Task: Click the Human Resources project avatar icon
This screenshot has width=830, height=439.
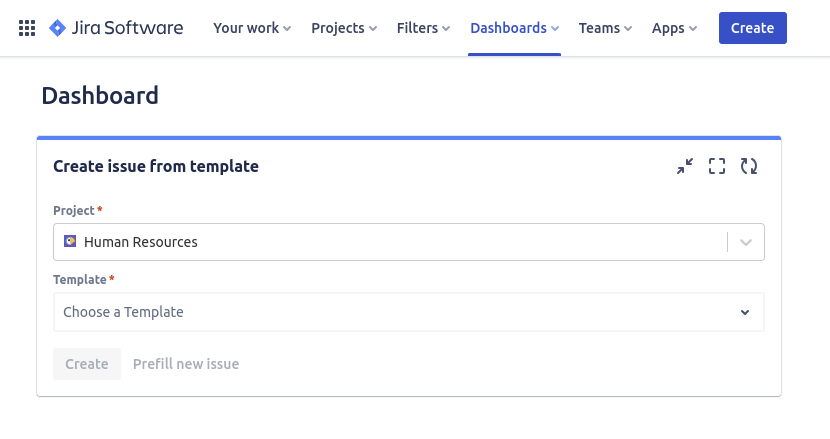Action: point(70,241)
